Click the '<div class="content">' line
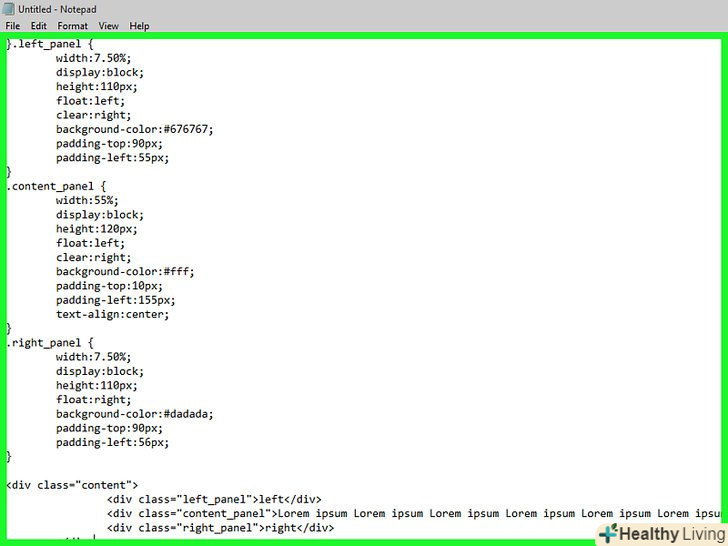This screenshot has width=728, height=546. (x=72, y=485)
